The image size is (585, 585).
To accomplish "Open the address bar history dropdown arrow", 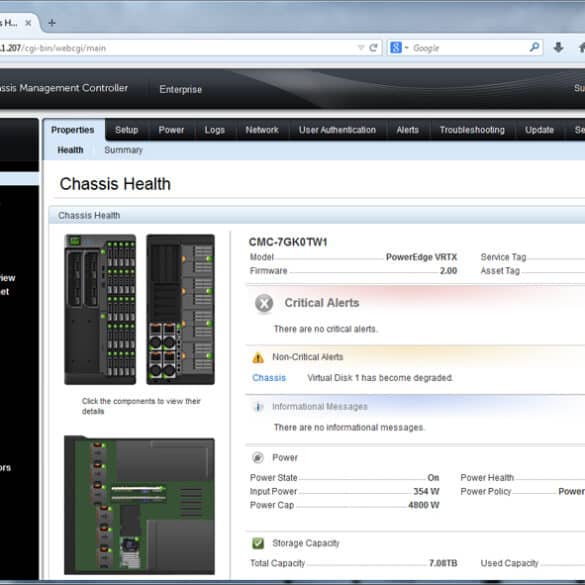I will [x=361, y=48].
